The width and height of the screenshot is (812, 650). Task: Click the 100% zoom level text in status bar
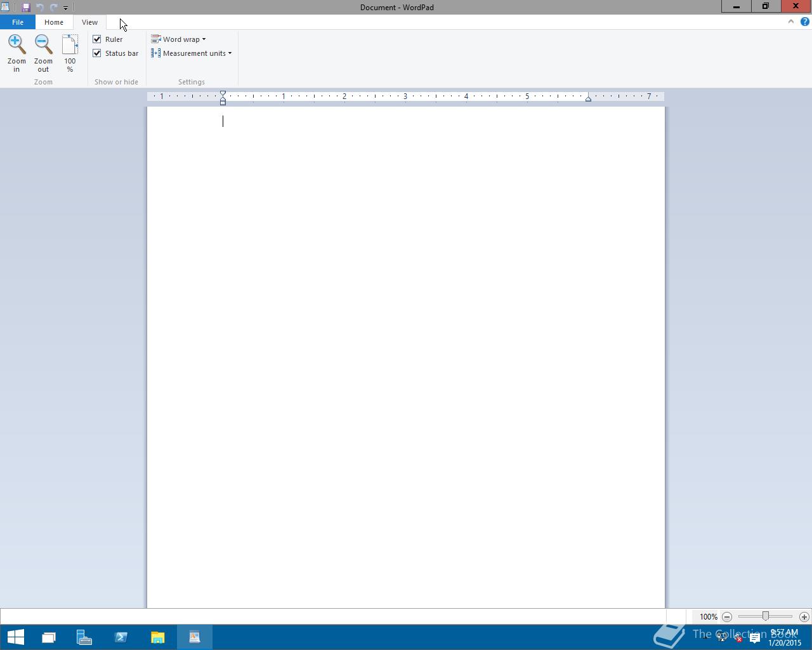click(709, 616)
